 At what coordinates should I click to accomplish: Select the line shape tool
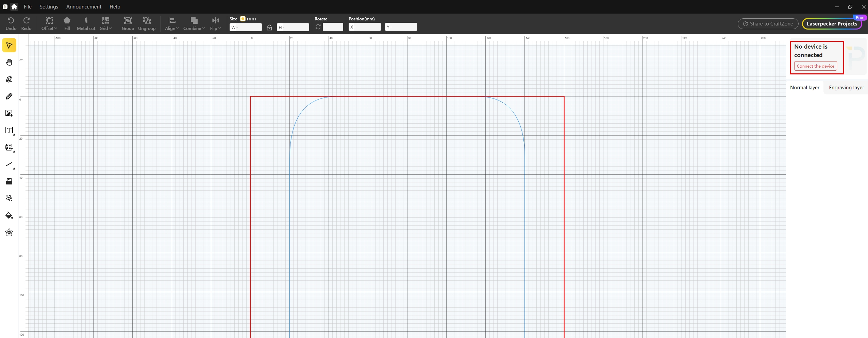[x=9, y=164]
